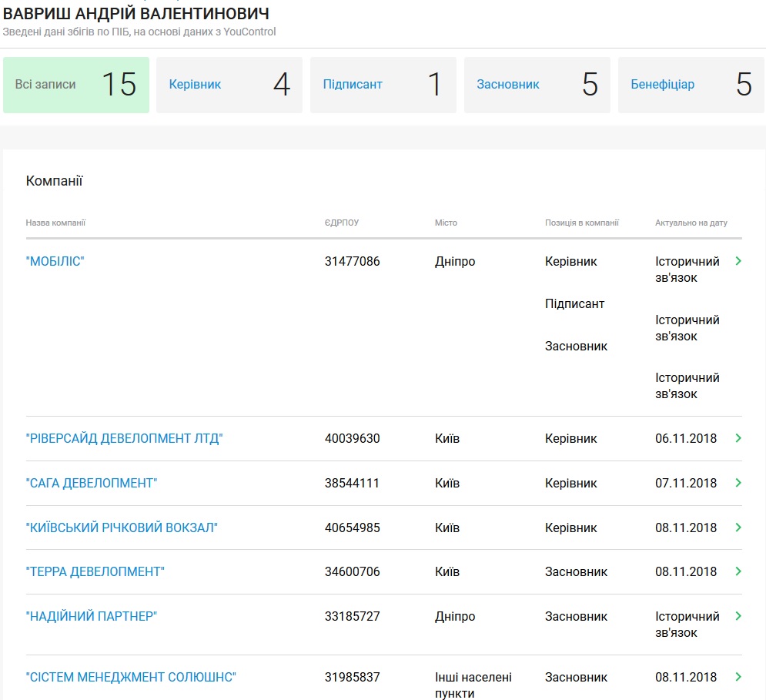Show the Засновник records tab

[x=537, y=85]
